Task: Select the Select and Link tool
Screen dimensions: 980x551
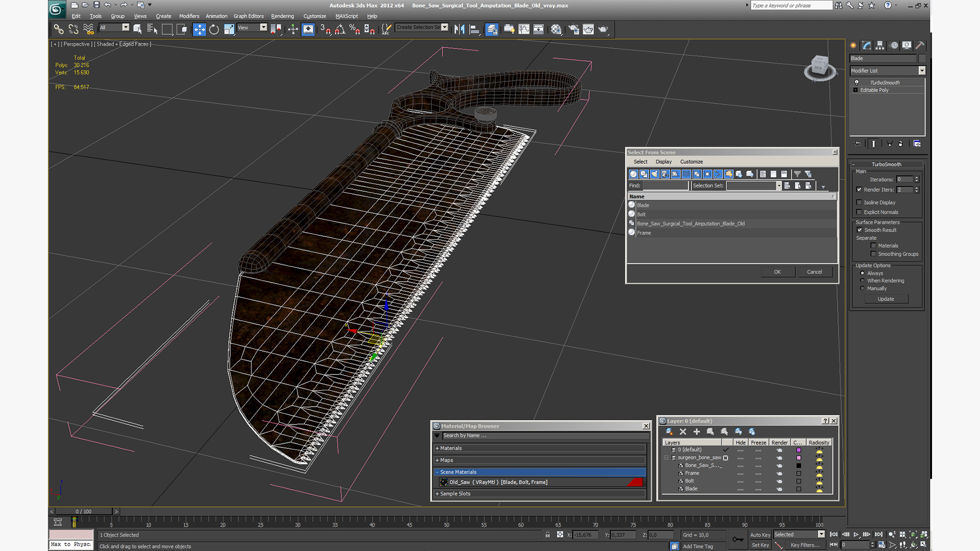Action: pyautogui.click(x=59, y=29)
